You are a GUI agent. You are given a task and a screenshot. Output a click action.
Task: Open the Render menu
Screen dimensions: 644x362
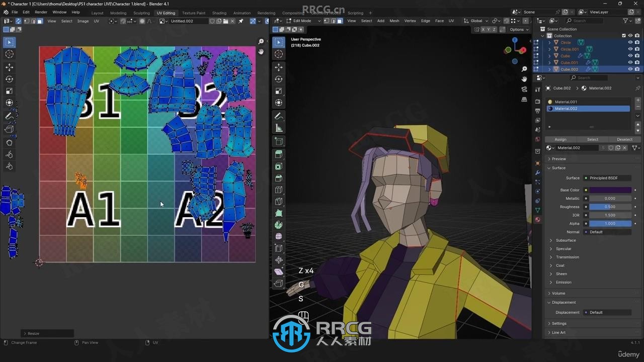41,12
